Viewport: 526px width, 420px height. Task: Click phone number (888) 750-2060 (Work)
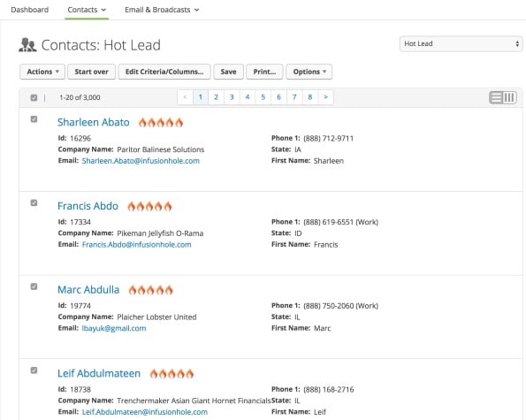point(341,306)
